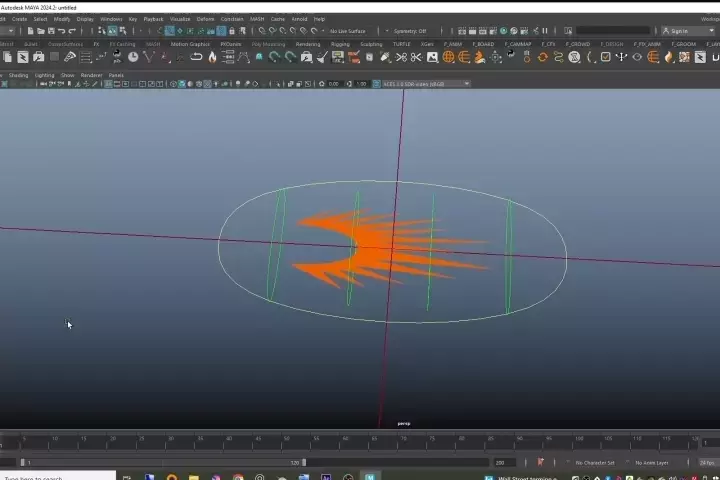
Task: Click the Chrome icon in the taskbar
Action: click(x=238, y=477)
